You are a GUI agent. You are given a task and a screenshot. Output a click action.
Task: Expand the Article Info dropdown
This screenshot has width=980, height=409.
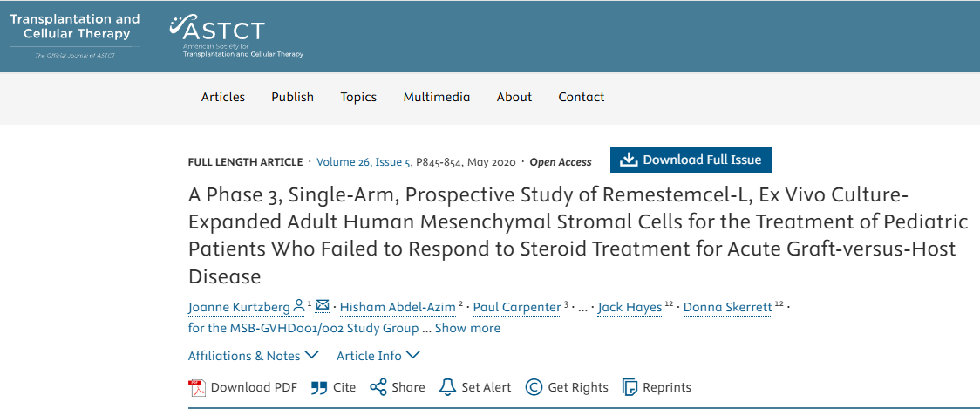click(378, 356)
